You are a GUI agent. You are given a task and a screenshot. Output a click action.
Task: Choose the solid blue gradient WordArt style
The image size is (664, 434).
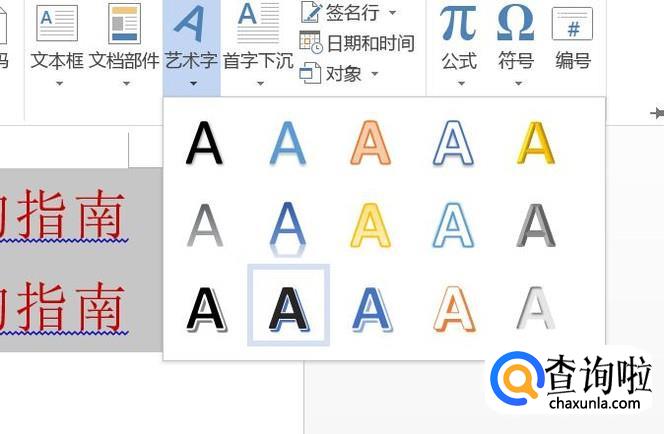click(288, 143)
